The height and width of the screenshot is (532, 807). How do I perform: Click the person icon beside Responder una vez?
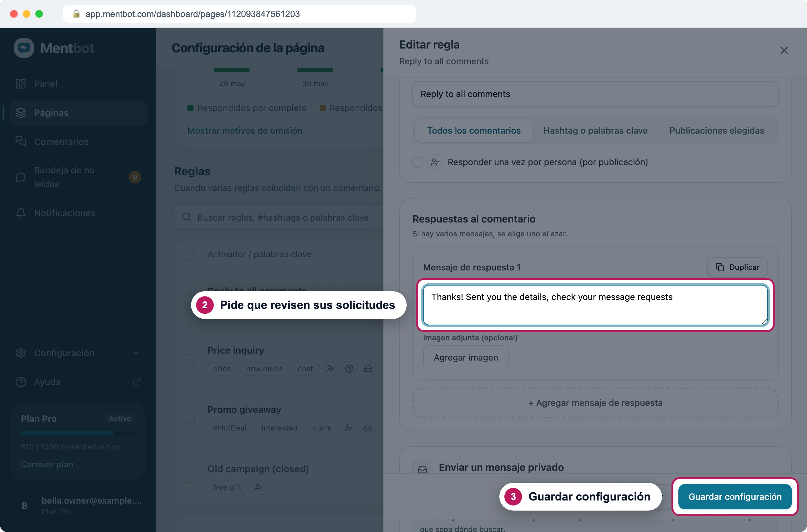(435, 162)
